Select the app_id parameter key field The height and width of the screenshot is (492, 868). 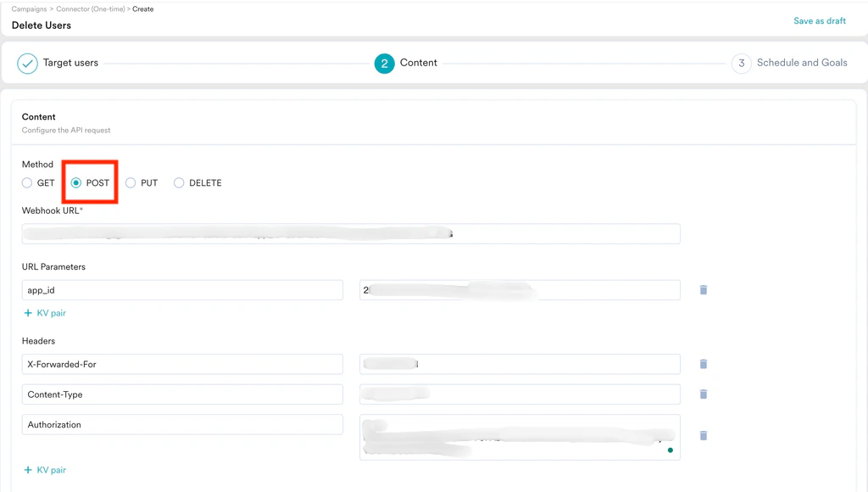181,289
